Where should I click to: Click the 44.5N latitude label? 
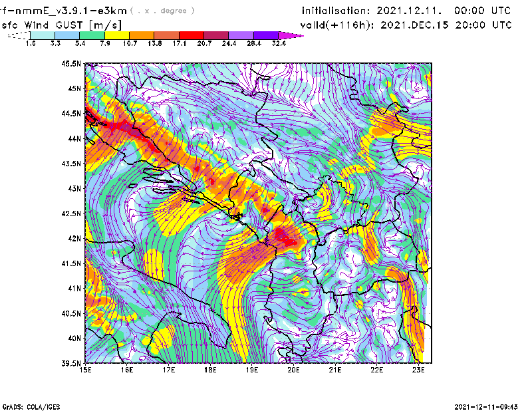coord(71,113)
